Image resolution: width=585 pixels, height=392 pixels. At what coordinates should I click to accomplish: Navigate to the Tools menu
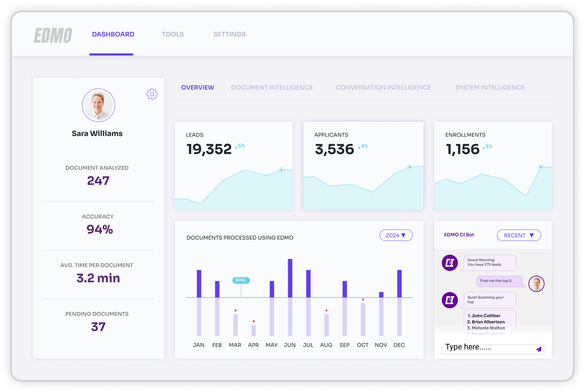[x=172, y=34]
